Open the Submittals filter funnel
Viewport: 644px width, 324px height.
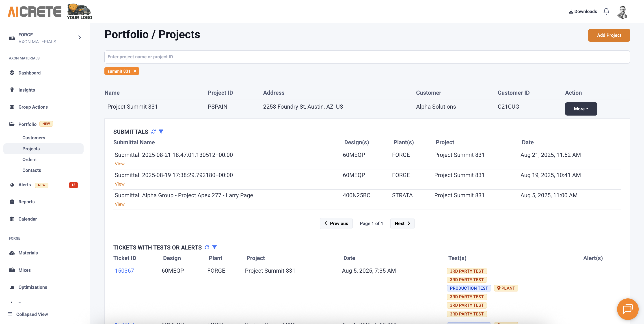click(161, 132)
